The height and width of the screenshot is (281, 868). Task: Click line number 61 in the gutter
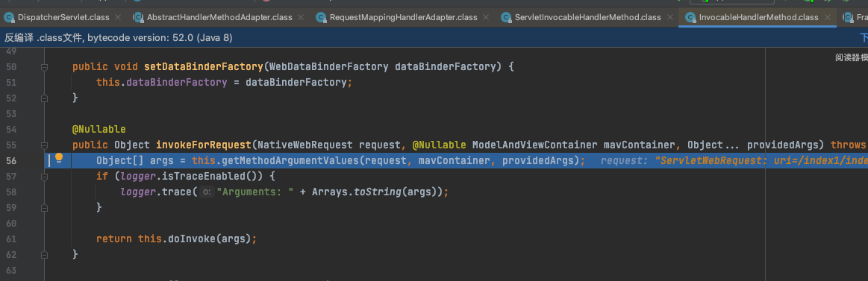(x=11, y=239)
